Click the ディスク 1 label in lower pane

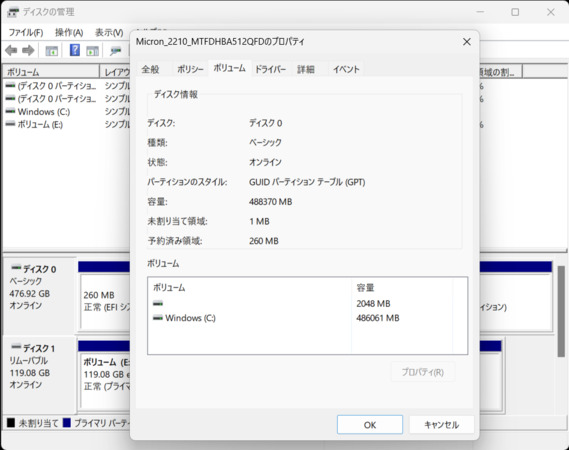coord(39,348)
